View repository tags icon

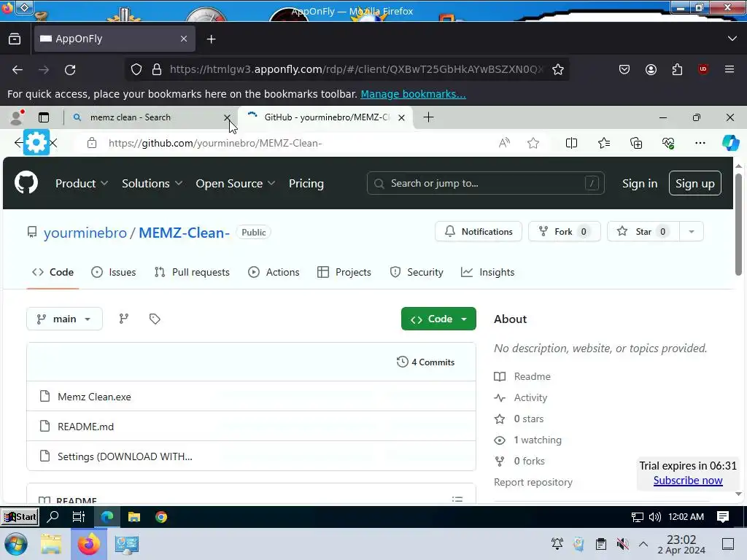point(155,319)
